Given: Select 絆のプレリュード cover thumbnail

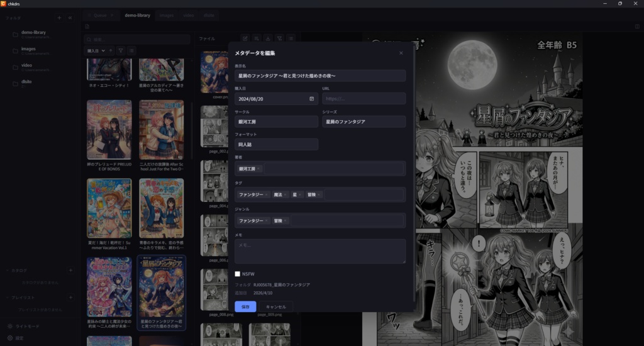Looking at the screenshot, I should tap(109, 130).
